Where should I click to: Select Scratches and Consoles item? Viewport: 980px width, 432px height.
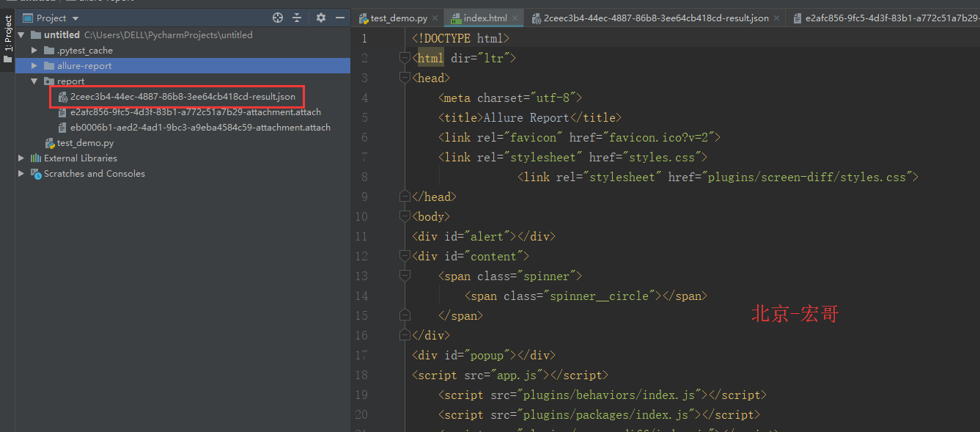tap(94, 174)
